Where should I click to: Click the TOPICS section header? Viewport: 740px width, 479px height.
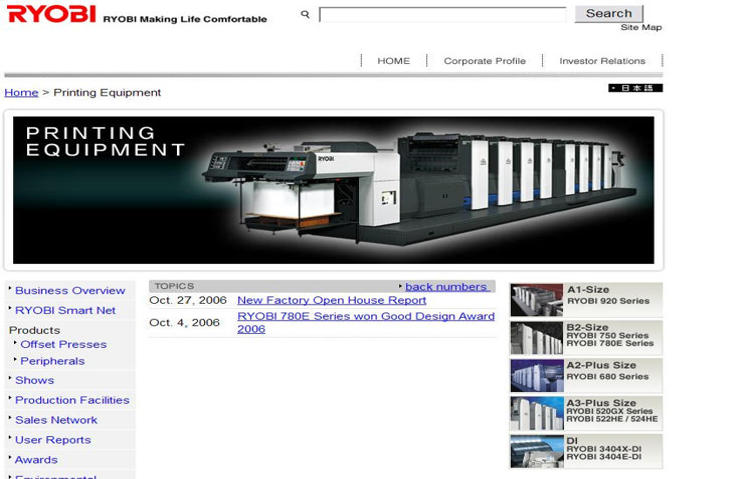pos(174,286)
